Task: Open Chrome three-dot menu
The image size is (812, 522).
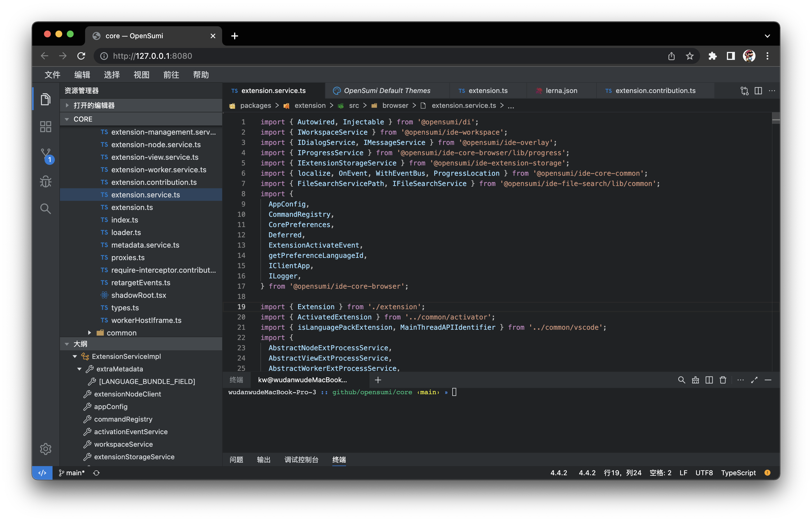Action: click(767, 56)
